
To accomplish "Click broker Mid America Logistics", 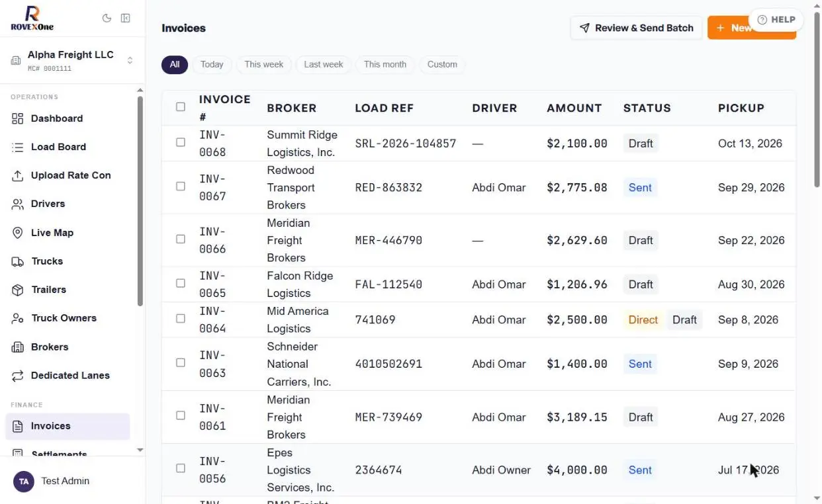I will click(x=297, y=319).
